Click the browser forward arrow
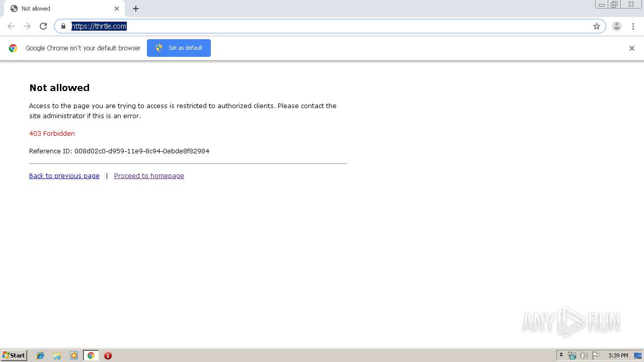Image resolution: width=644 pixels, height=362 pixels. (27, 26)
